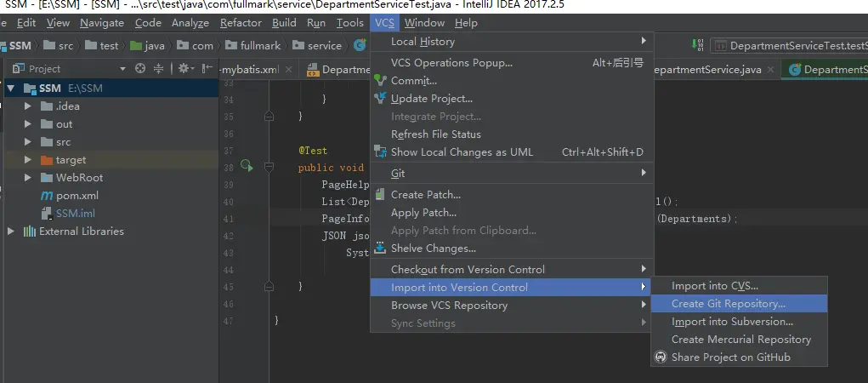This screenshot has height=383, width=868.
Task: Select pom.xml in project tree
Action: pyautogui.click(x=77, y=195)
